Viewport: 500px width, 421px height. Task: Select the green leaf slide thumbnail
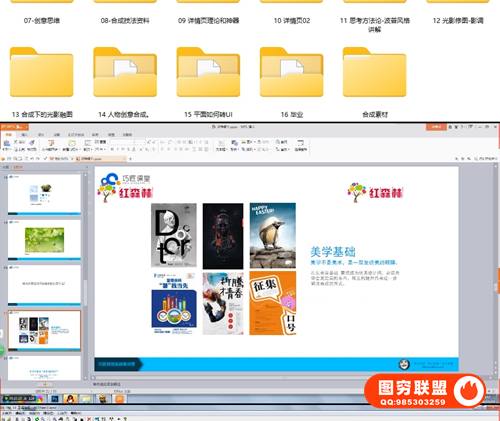44,240
